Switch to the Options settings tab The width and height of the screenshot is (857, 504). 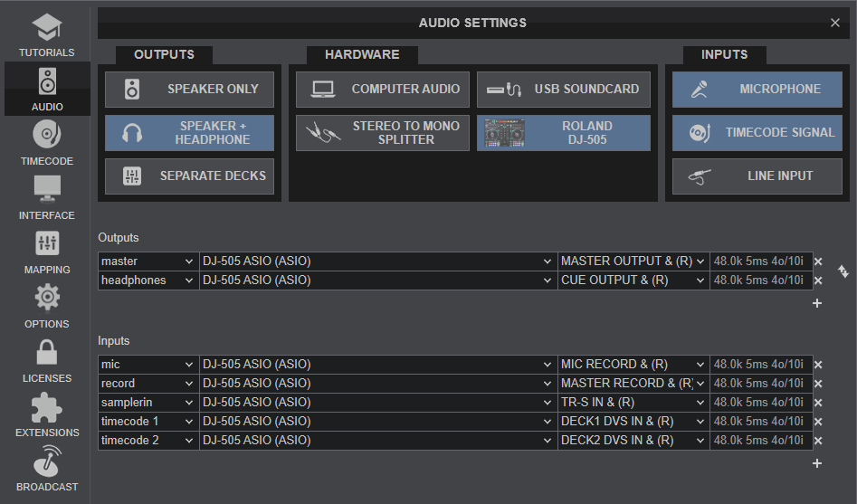[x=47, y=306]
